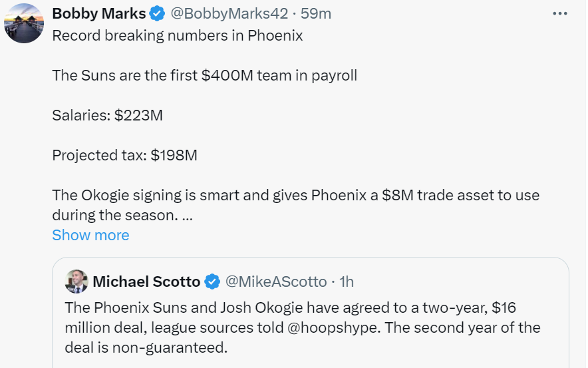Click 'deal is non-guaranteed' line in quoted tweet
588x368 pixels.
(x=147, y=348)
